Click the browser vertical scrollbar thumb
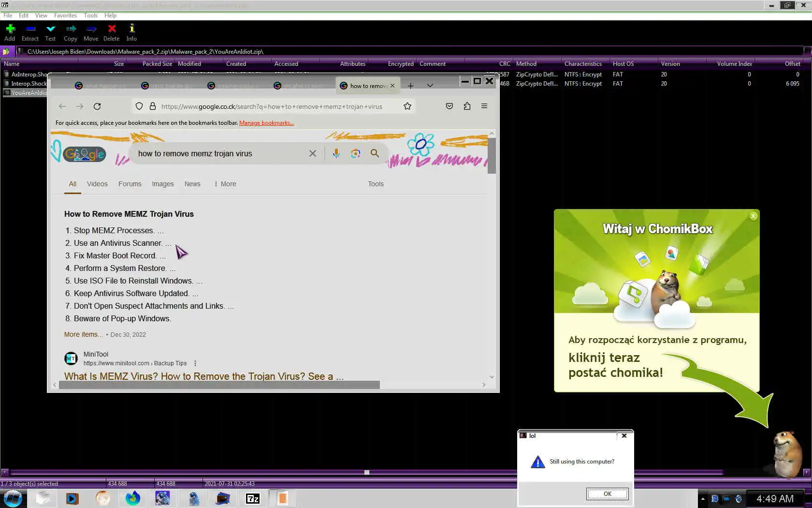Image resolution: width=812 pixels, height=508 pixels. [492, 155]
